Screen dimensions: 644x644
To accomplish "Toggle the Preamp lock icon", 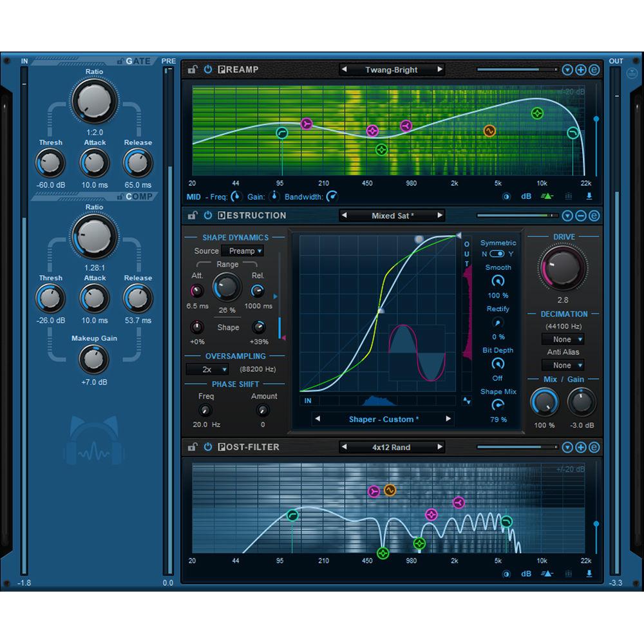I will pos(193,70).
